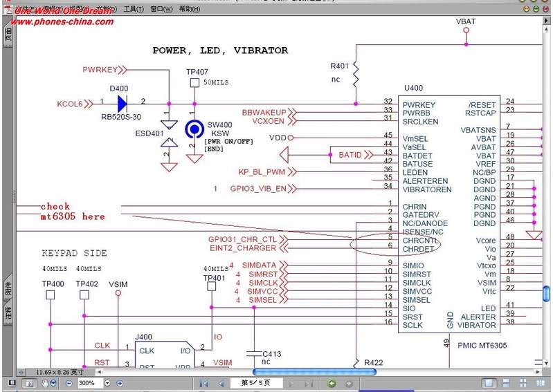
Task: Click the page number field 第5/5页
Action: click(256, 383)
